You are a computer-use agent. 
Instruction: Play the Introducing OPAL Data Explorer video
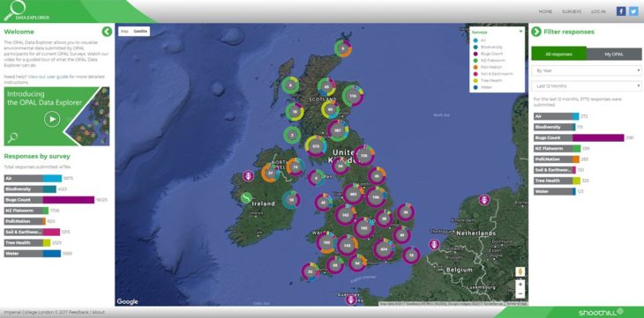click(x=52, y=119)
